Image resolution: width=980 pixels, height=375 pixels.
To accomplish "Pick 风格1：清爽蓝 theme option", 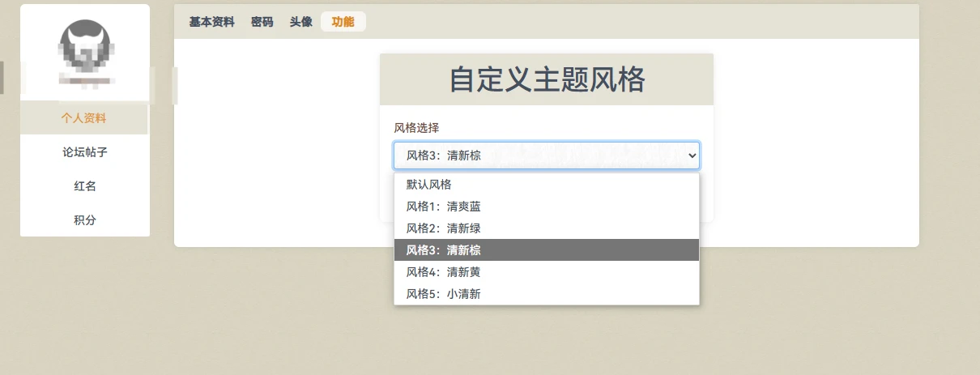I will [443, 207].
